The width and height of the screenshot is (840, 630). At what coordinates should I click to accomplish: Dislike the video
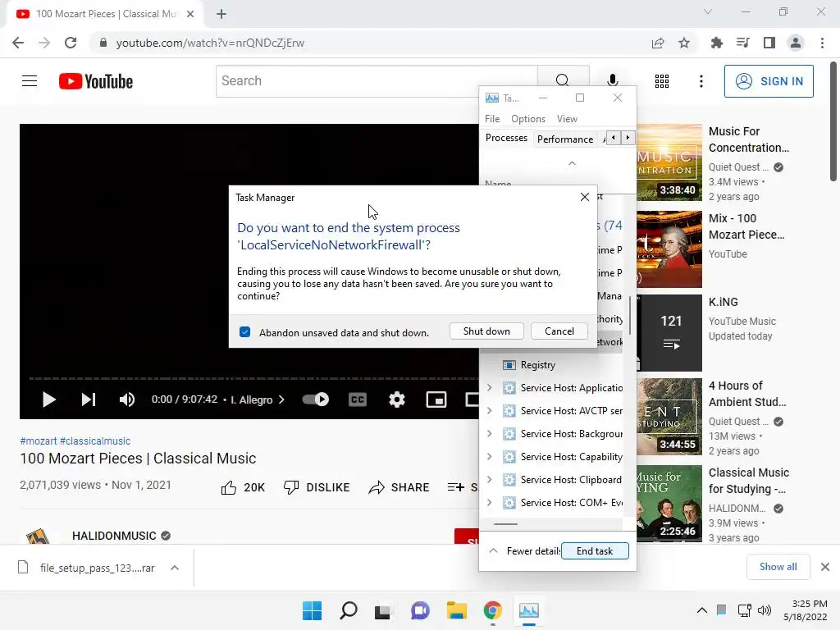[317, 487]
